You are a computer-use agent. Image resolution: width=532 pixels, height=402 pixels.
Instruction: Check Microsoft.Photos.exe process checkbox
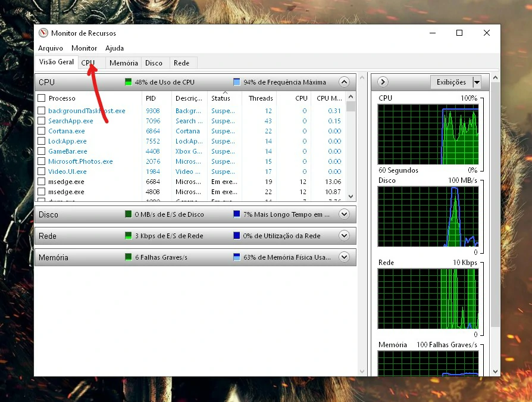tap(42, 161)
